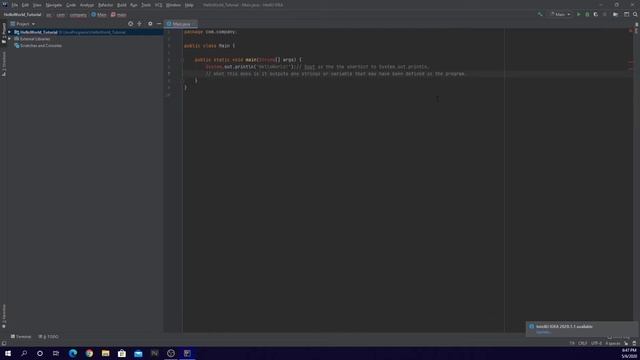Open the Project view dropdown
Image resolution: width=640 pixels, height=360 pixels.
23,24
